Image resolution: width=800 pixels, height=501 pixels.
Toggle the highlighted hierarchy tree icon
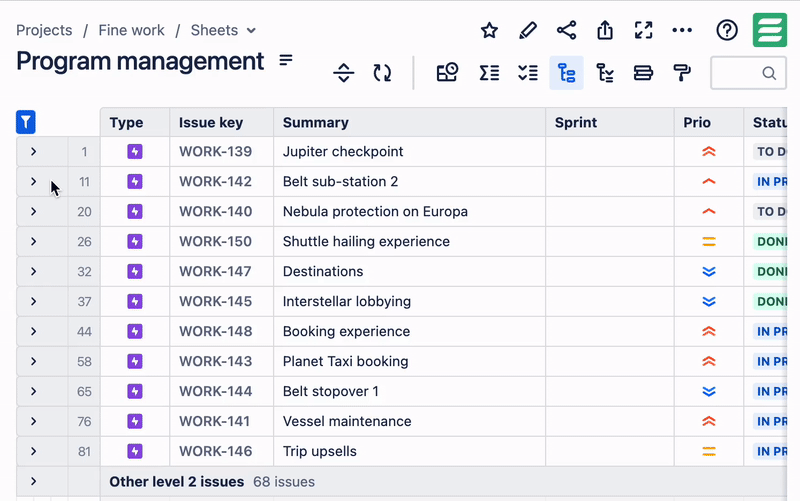pos(566,73)
